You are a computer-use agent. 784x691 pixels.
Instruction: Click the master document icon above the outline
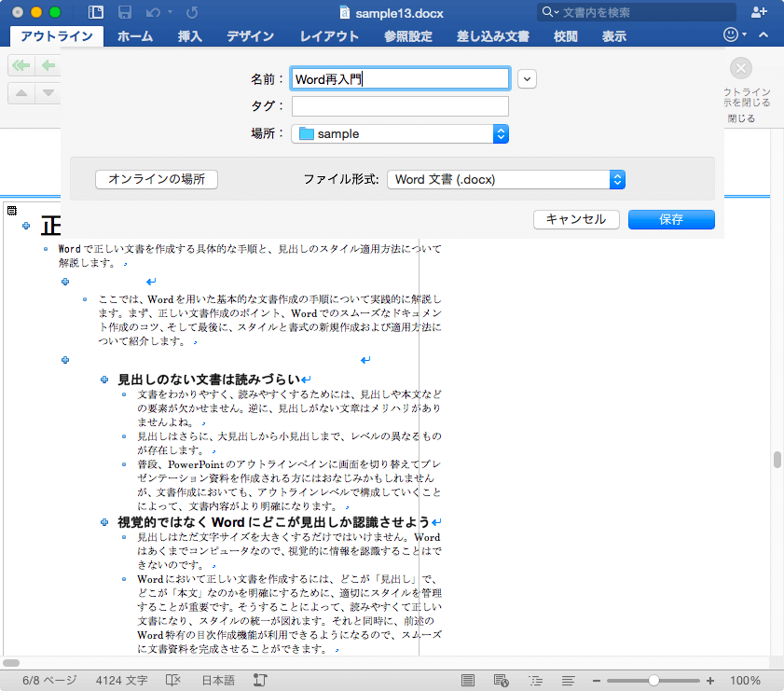click(x=12, y=211)
